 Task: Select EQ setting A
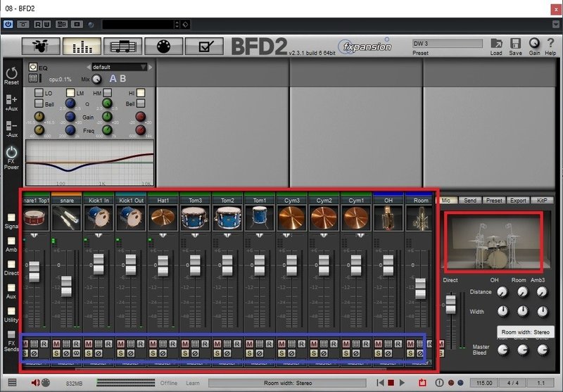point(113,79)
